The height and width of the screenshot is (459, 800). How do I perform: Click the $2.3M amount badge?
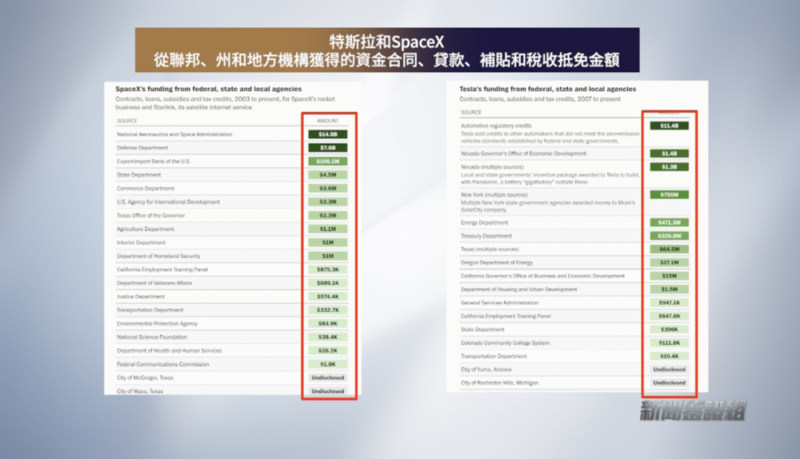pos(328,216)
